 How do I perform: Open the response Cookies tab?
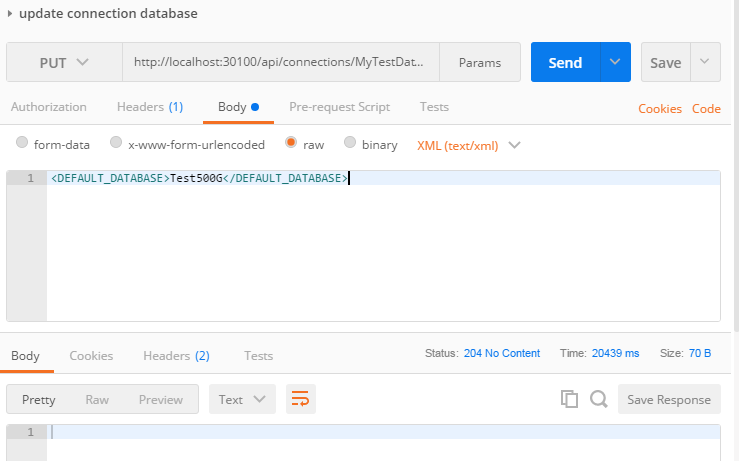coord(91,356)
